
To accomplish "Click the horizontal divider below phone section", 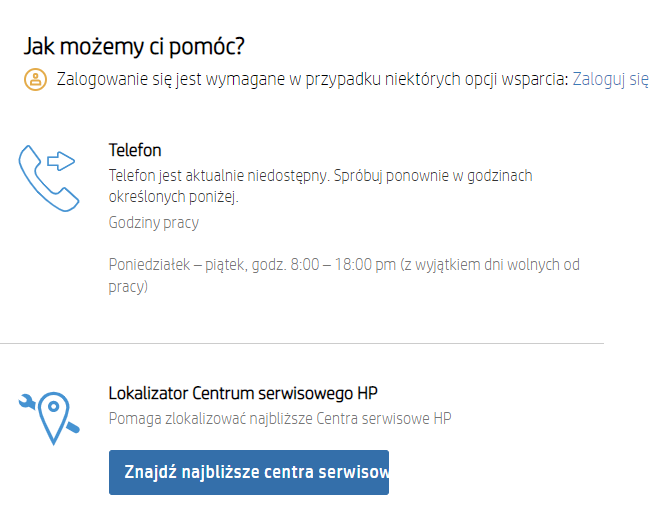I will click(302, 344).
